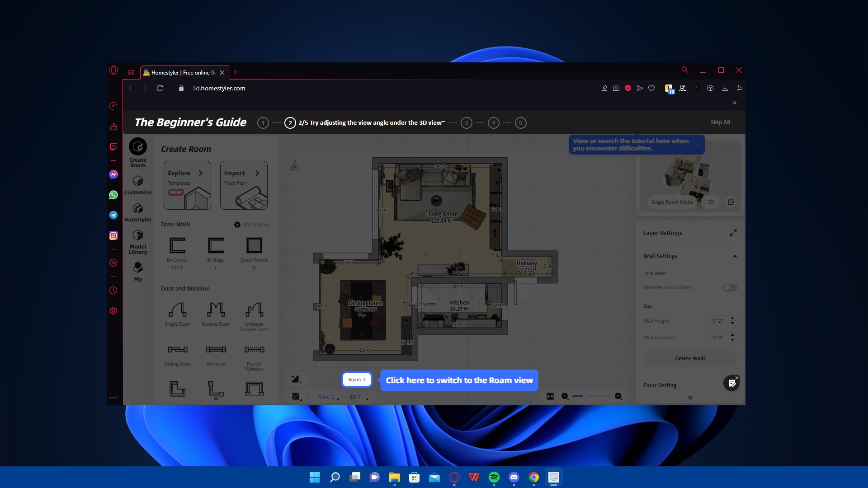Screen dimensions: 868x488
Task: Choose the Sliding Door item
Action: pos(177,350)
